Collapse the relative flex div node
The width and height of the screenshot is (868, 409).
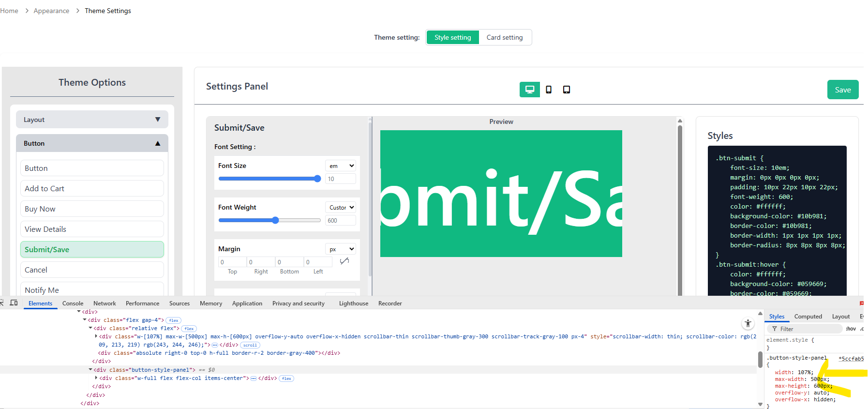[90, 328]
